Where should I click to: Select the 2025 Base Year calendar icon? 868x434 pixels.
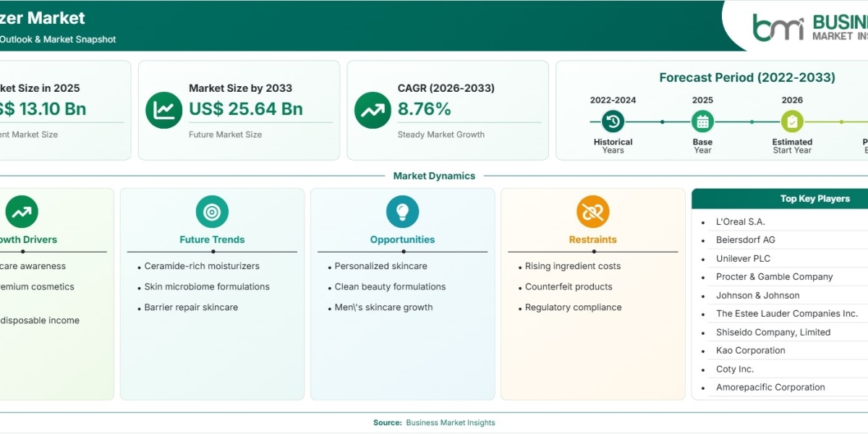(702, 122)
